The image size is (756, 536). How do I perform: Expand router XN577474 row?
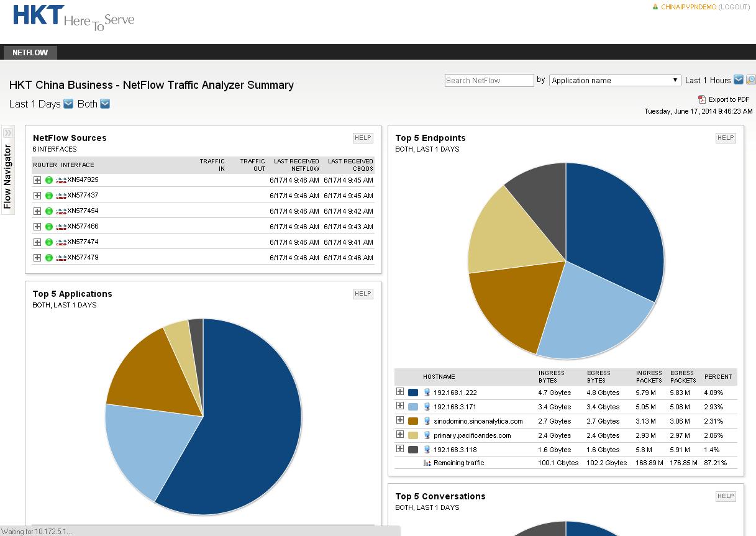pos(37,242)
